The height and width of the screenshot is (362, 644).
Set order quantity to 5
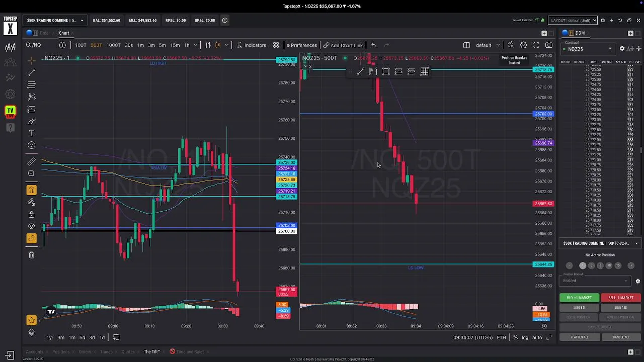point(600,265)
